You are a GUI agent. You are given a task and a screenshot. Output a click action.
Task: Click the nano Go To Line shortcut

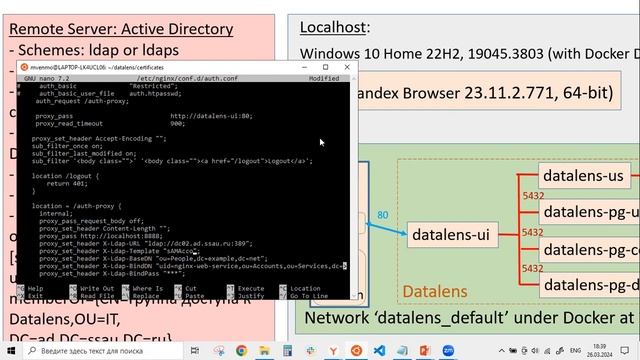304,296
